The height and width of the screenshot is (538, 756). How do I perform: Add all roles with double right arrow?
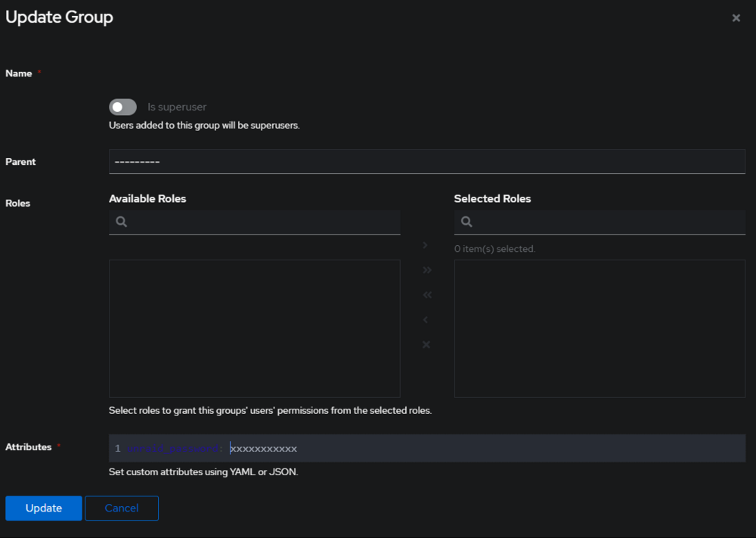(426, 270)
